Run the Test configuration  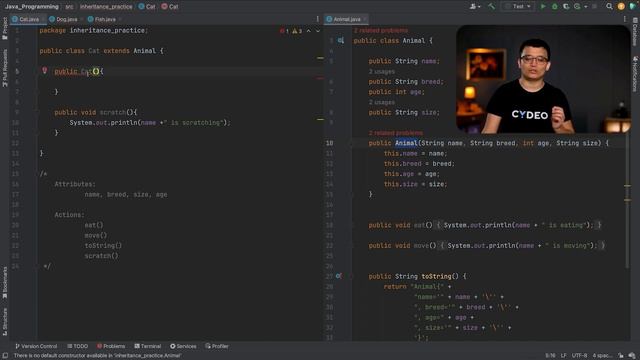pos(543,7)
